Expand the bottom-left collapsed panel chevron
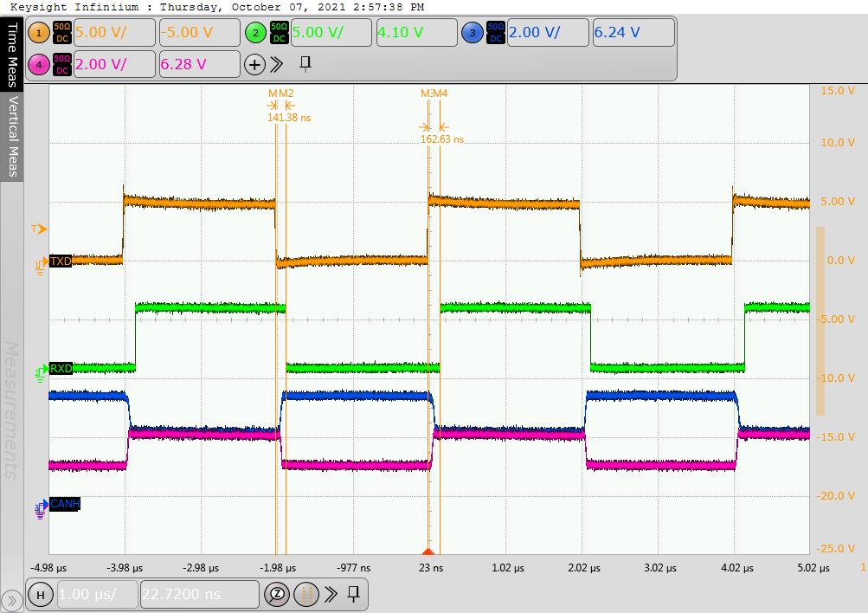 [x=11, y=600]
